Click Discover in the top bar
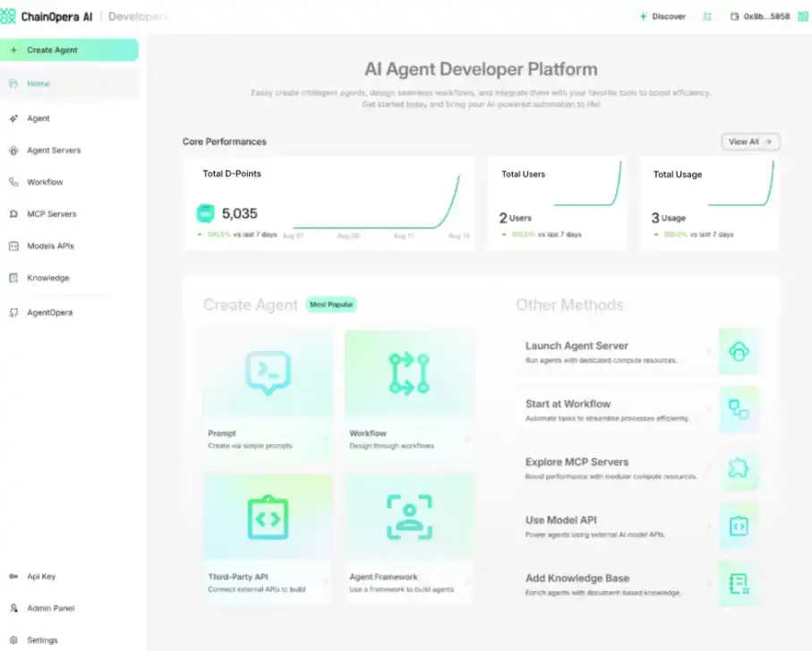 tap(663, 16)
